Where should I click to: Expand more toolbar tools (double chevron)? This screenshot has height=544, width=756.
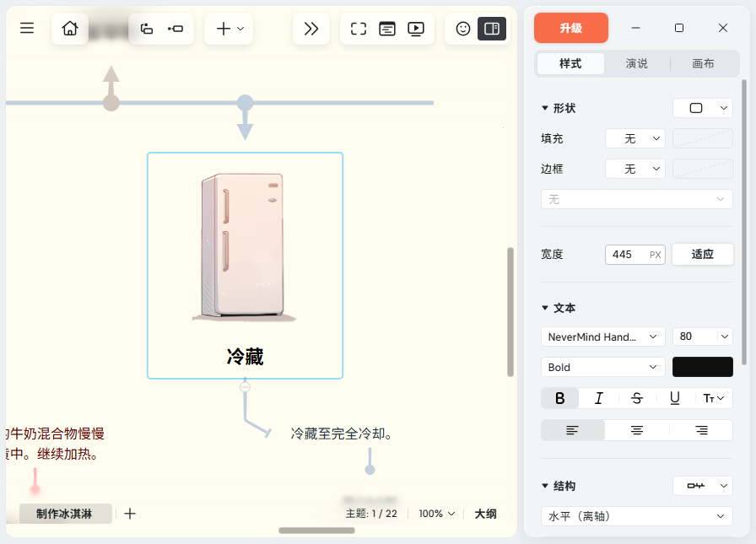tap(311, 29)
